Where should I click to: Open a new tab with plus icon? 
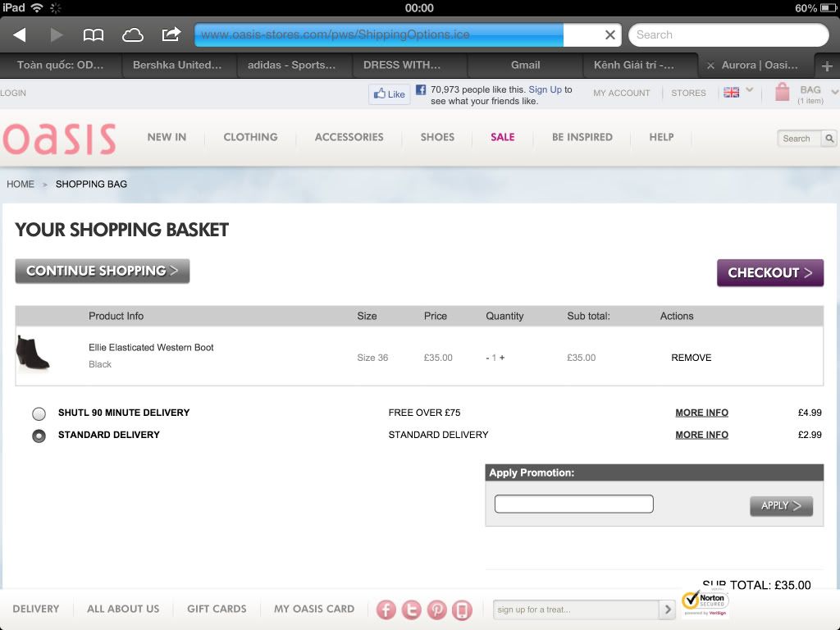(827, 66)
